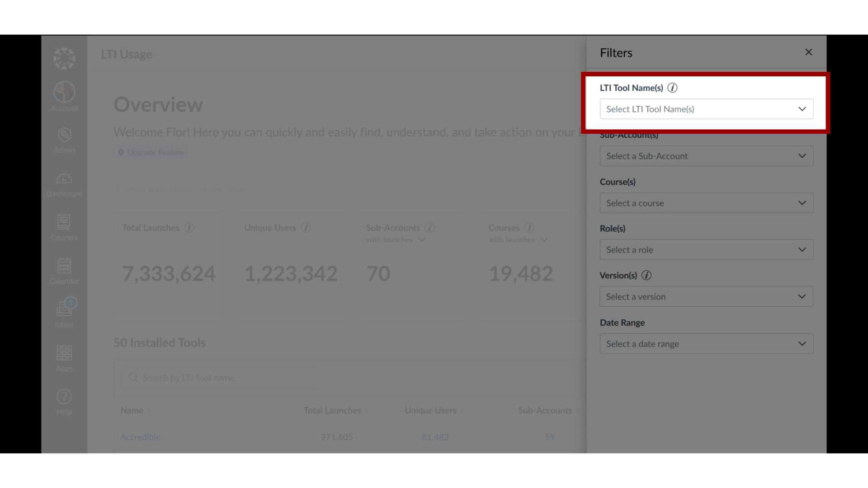Image resolution: width=868 pixels, height=488 pixels.
Task: Open Courses from the sidebar
Action: click(x=64, y=228)
